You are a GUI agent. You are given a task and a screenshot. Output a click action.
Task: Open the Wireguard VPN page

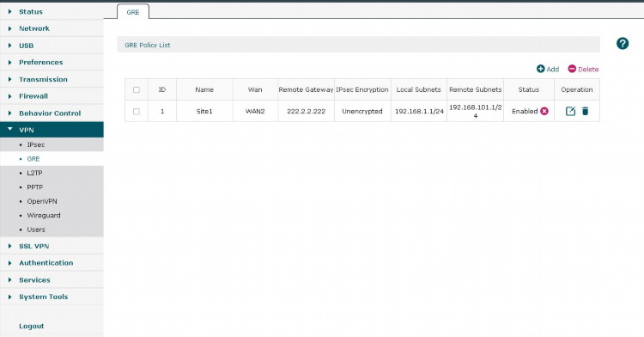44,215
